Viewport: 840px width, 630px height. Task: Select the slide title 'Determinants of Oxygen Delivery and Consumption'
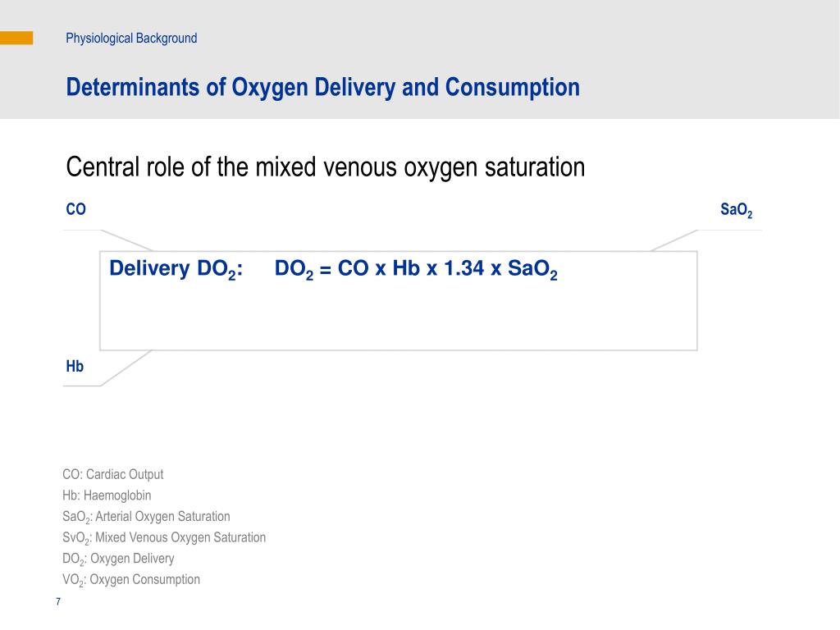322,87
